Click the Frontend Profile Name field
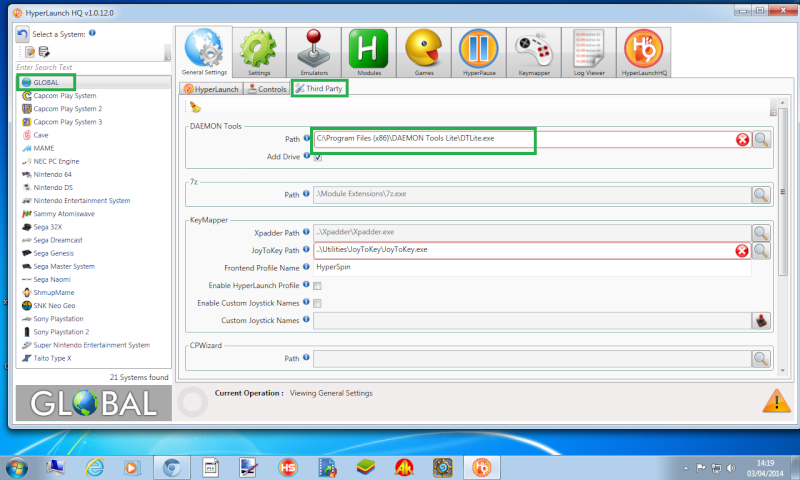 532,267
